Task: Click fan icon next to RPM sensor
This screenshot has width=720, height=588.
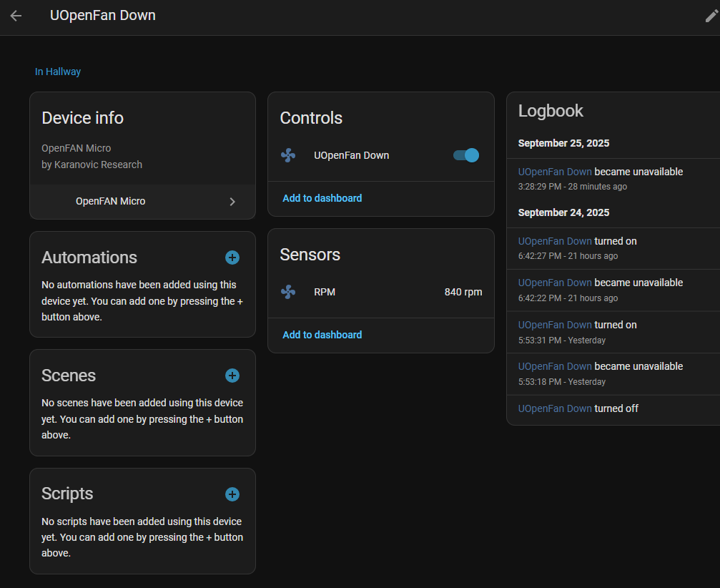Action: [x=288, y=292]
